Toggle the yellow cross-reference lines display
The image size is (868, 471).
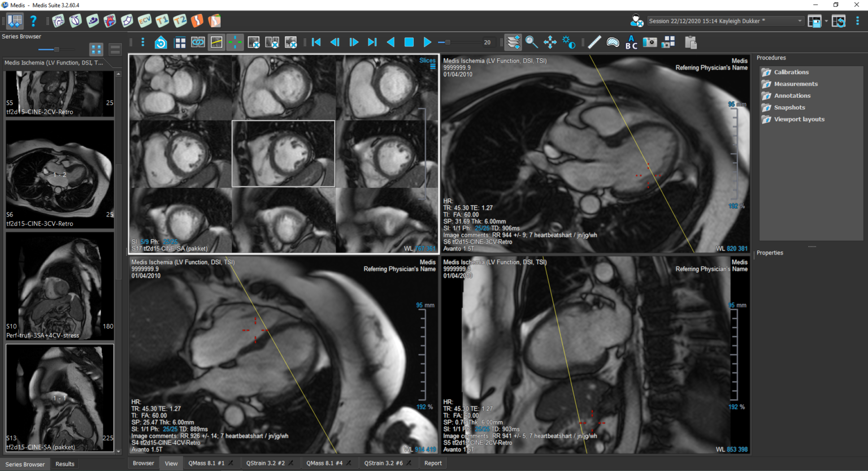click(x=216, y=42)
